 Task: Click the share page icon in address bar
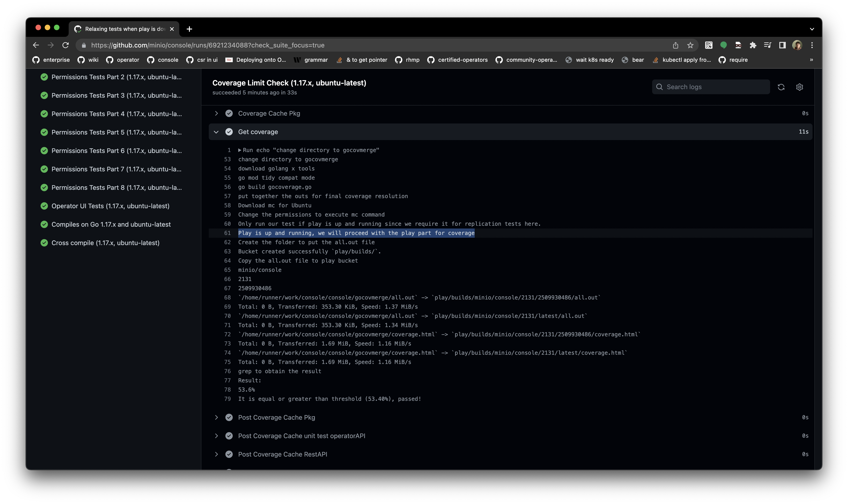(x=675, y=45)
